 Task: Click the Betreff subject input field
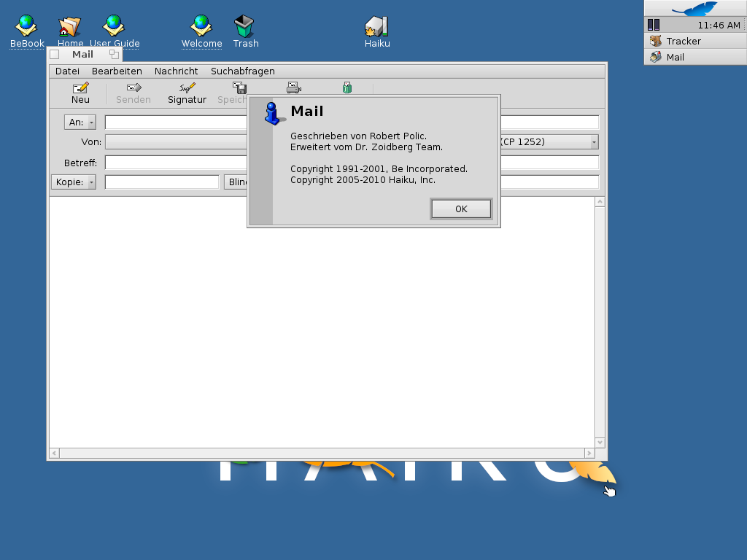pyautogui.click(x=177, y=163)
